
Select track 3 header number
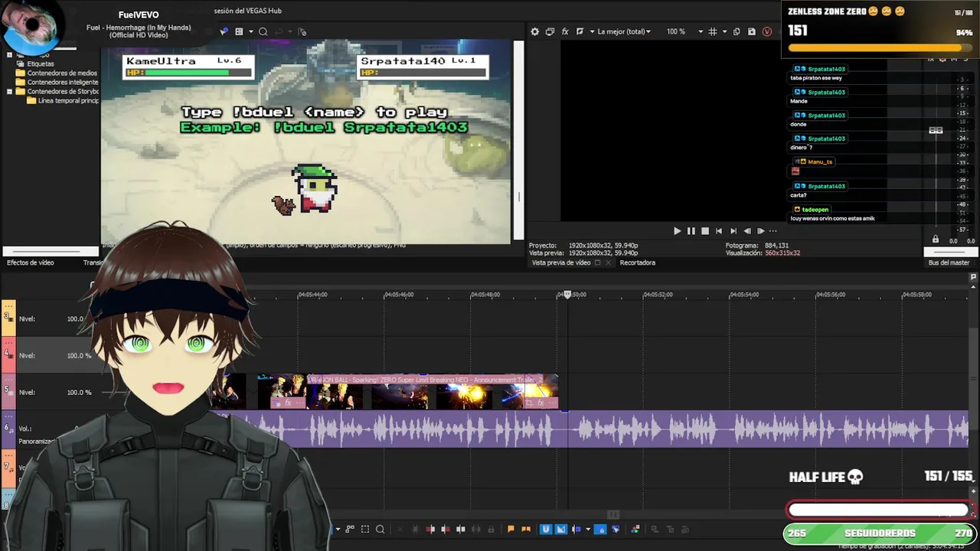pyautogui.click(x=8, y=316)
